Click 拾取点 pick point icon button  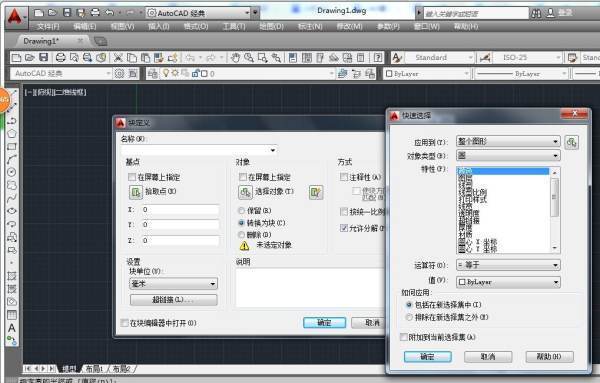(x=136, y=192)
